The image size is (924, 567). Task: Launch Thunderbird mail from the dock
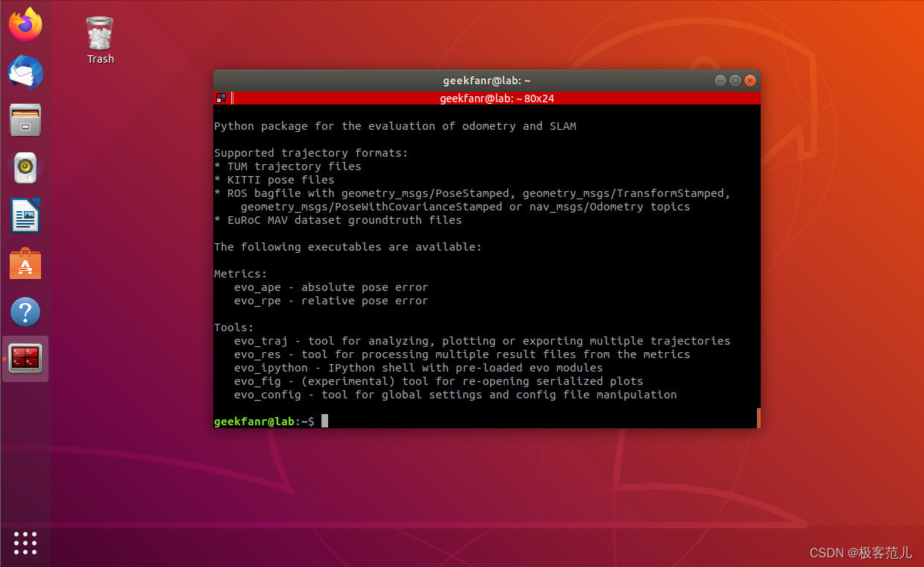coord(25,72)
